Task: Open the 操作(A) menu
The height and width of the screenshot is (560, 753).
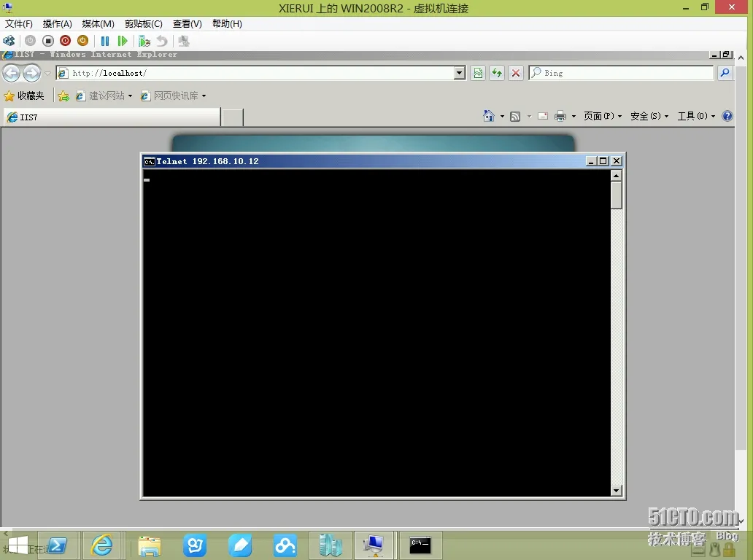Action: point(57,23)
